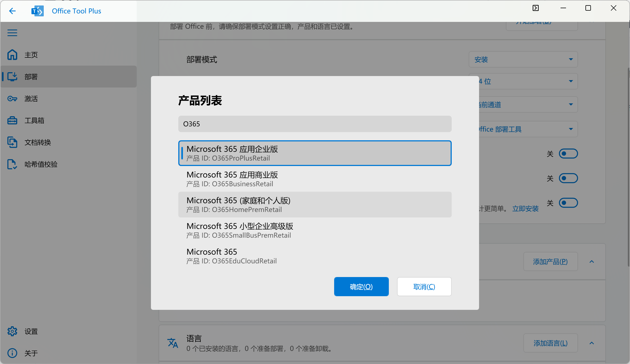Open 工具箱 from the sidebar
The image size is (630, 364).
[69, 120]
